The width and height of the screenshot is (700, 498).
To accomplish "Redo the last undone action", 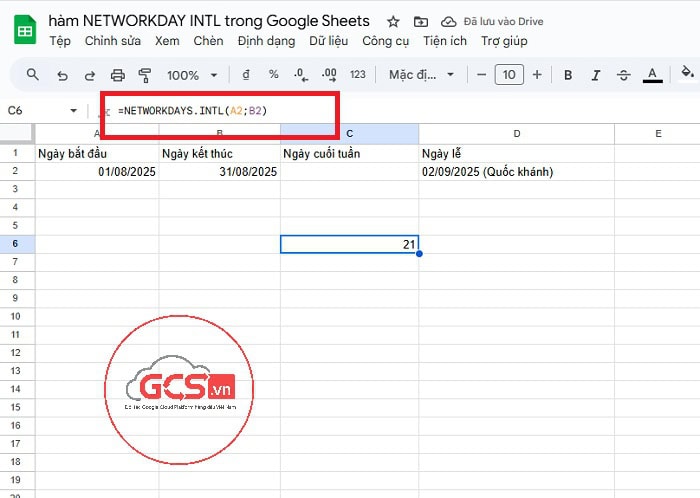I will [90, 75].
